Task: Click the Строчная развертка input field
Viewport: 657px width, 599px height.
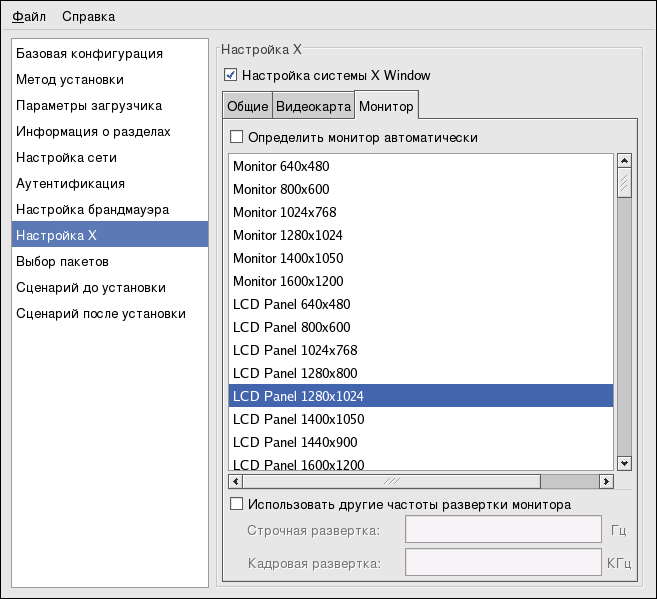Action: (x=502, y=530)
